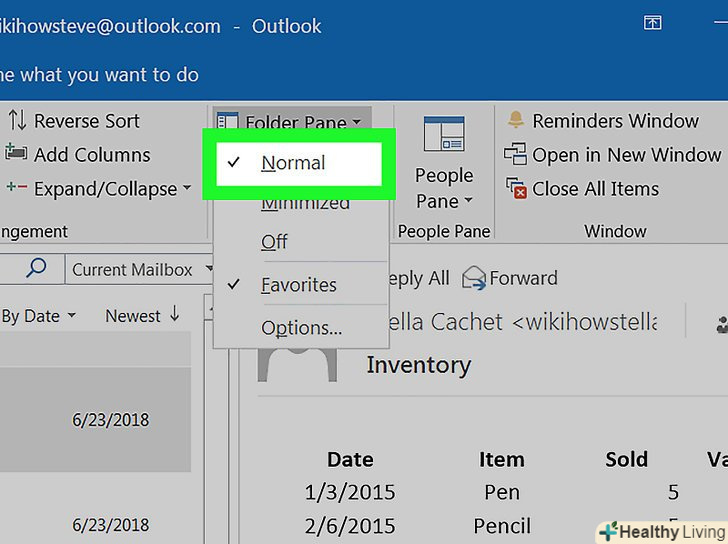Click the Forward button text
The width and height of the screenshot is (728, 544).
pyautogui.click(x=523, y=278)
